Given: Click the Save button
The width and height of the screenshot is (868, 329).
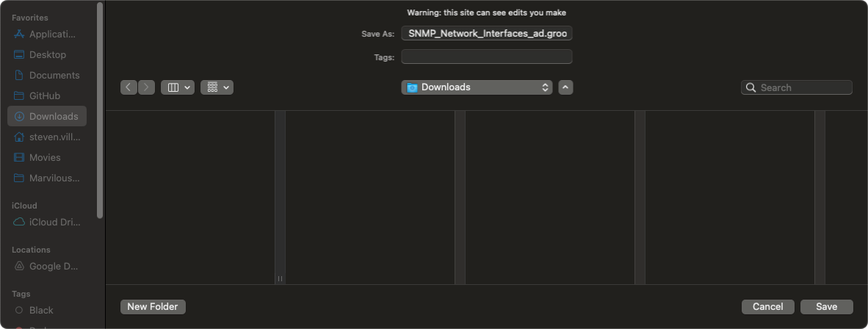Looking at the screenshot, I should [x=826, y=307].
